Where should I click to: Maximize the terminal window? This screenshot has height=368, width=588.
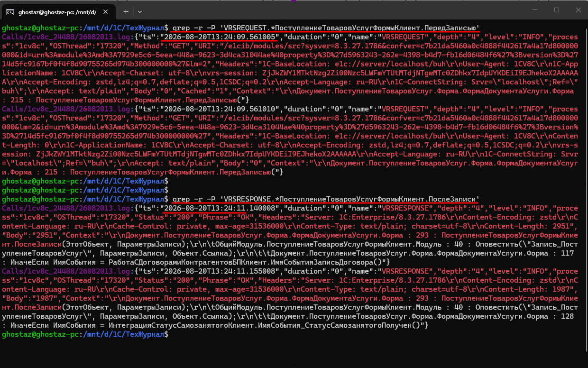point(557,10)
